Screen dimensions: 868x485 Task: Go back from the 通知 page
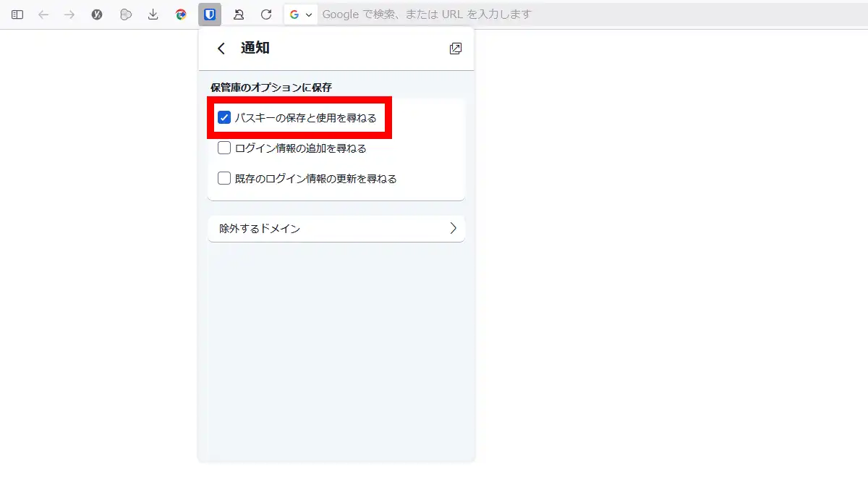click(221, 48)
